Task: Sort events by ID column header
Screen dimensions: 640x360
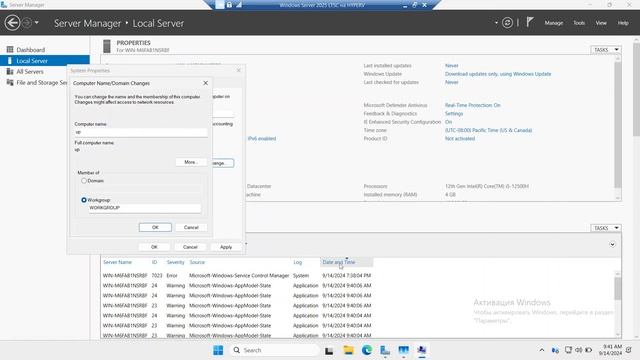Action: coord(154,262)
